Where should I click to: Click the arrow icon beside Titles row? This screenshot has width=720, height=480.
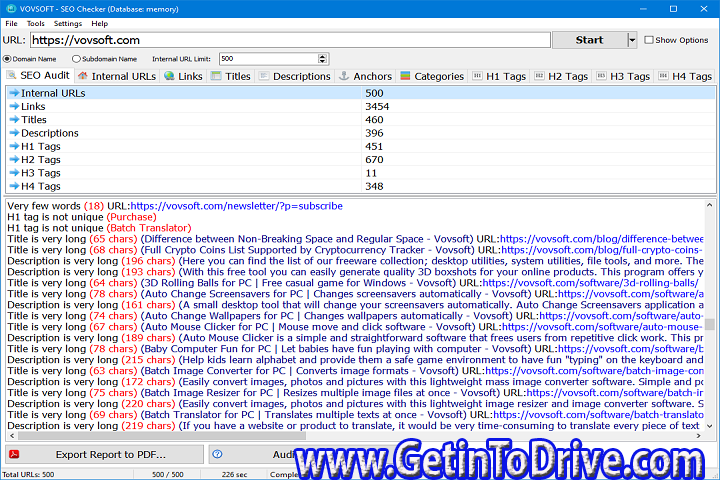14,119
